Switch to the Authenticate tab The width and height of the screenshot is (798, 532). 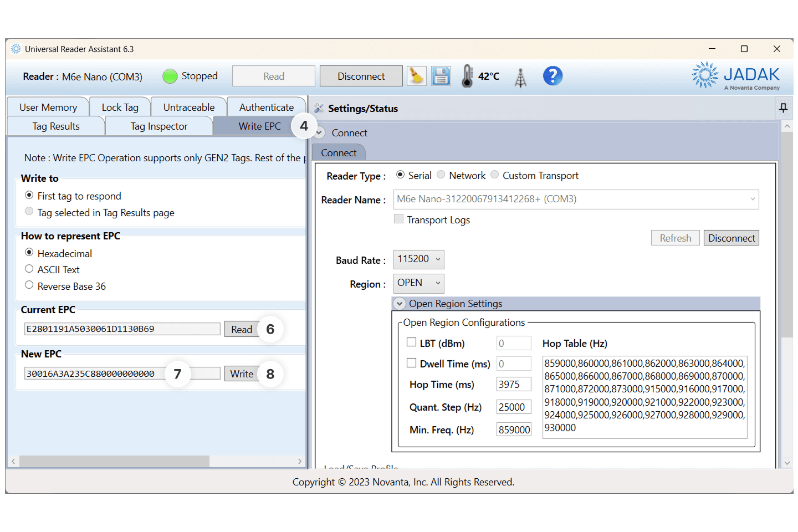pyautogui.click(x=267, y=107)
